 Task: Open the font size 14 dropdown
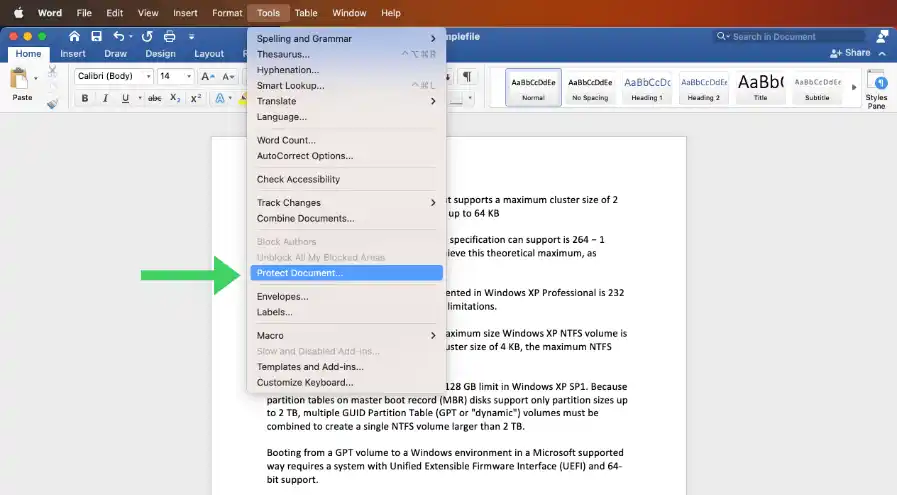(175, 76)
